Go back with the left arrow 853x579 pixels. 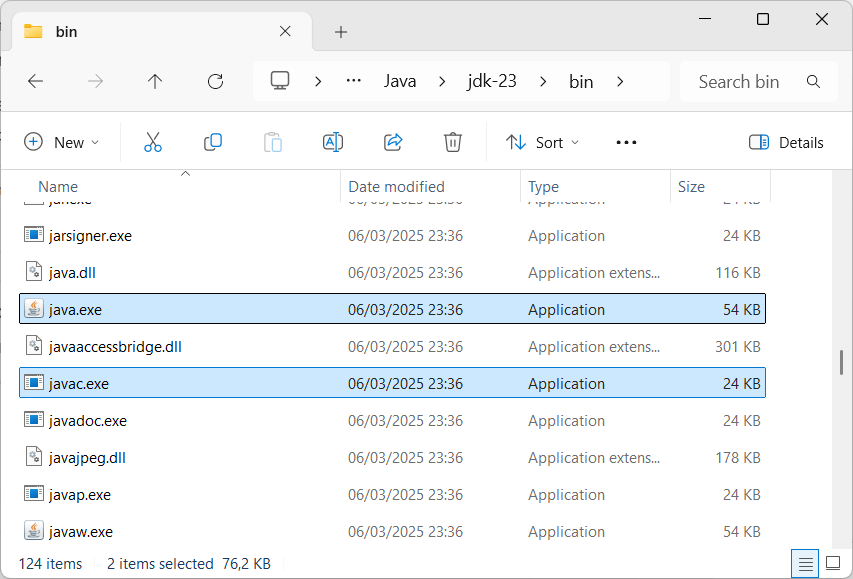pyautogui.click(x=35, y=82)
